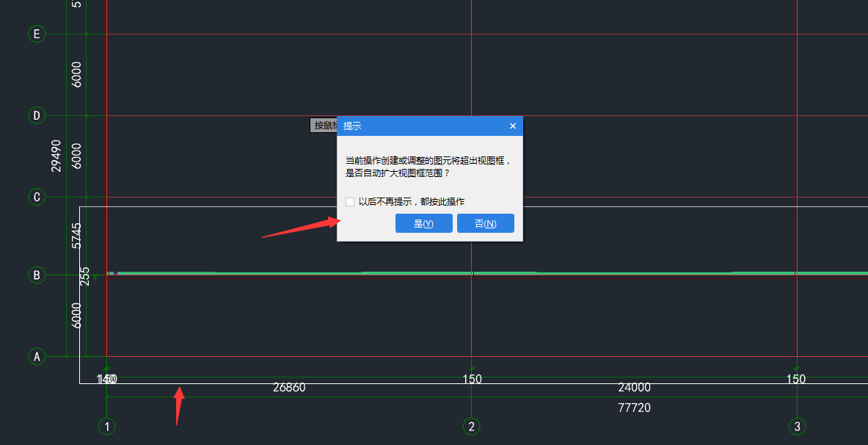Close the 提示 dialog with the X

[512, 126]
